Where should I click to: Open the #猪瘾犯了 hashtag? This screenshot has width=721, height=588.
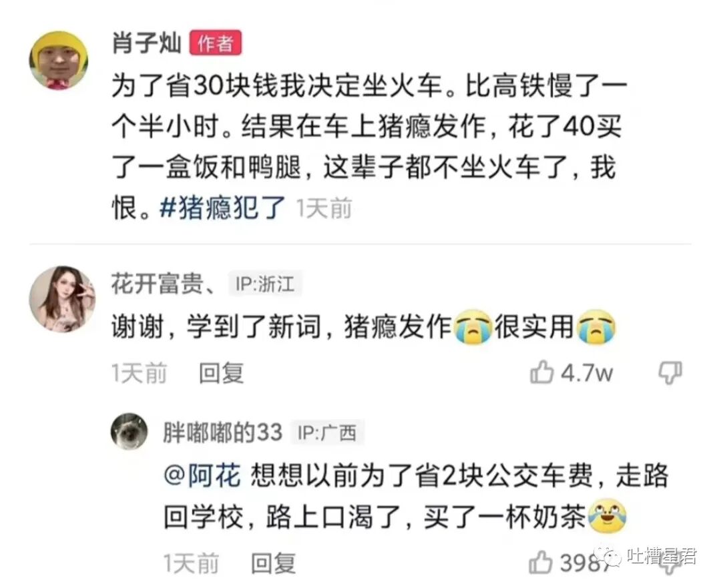[222, 208]
